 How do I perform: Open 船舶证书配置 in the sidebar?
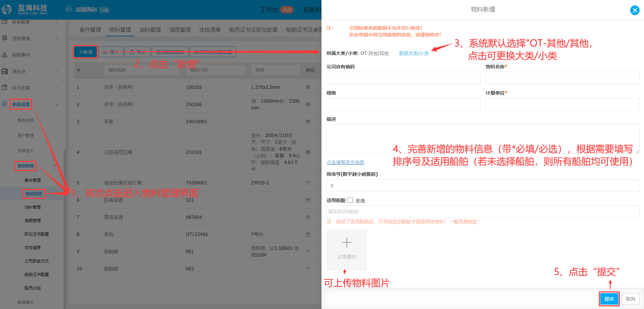click(x=37, y=274)
